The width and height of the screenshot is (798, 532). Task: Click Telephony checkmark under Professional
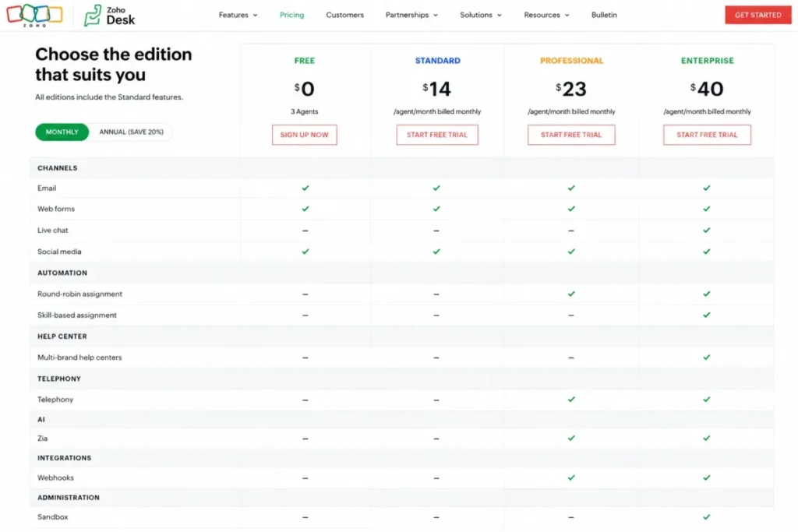pyautogui.click(x=571, y=400)
